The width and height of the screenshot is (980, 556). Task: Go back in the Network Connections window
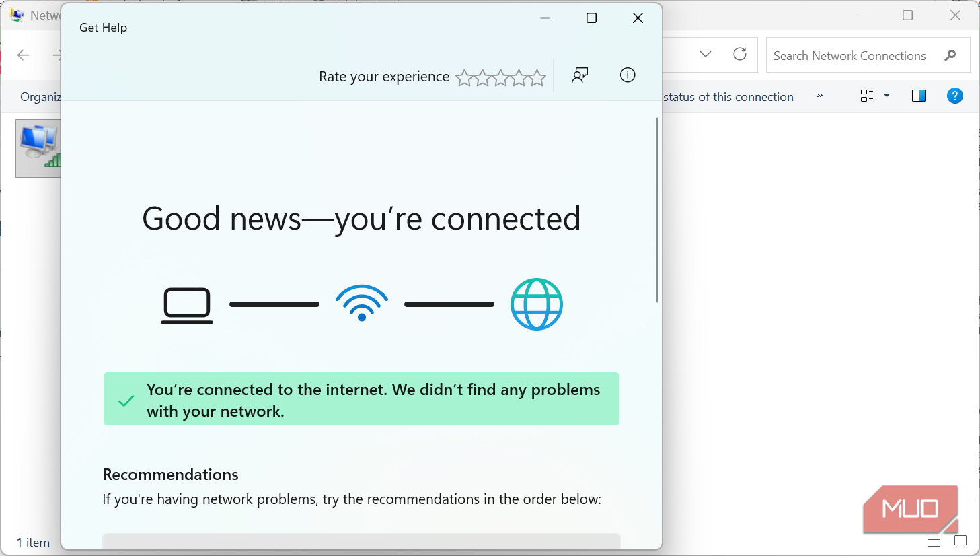pyautogui.click(x=24, y=55)
